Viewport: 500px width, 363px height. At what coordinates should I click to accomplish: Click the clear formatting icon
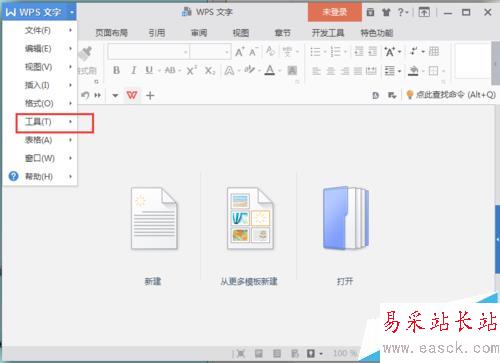(x=270, y=51)
